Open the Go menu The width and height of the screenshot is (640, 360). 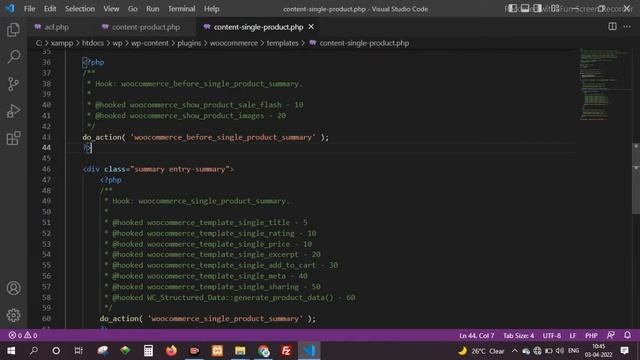coord(133,9)
